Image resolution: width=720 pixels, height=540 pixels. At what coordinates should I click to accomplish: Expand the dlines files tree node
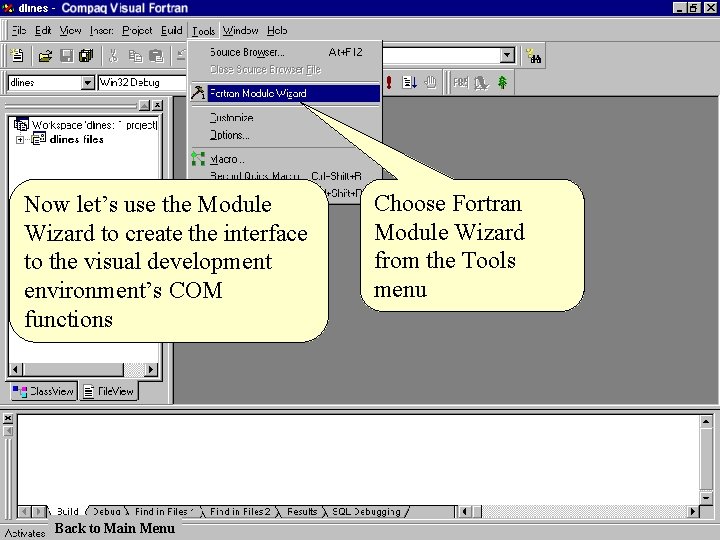[20, 140]
